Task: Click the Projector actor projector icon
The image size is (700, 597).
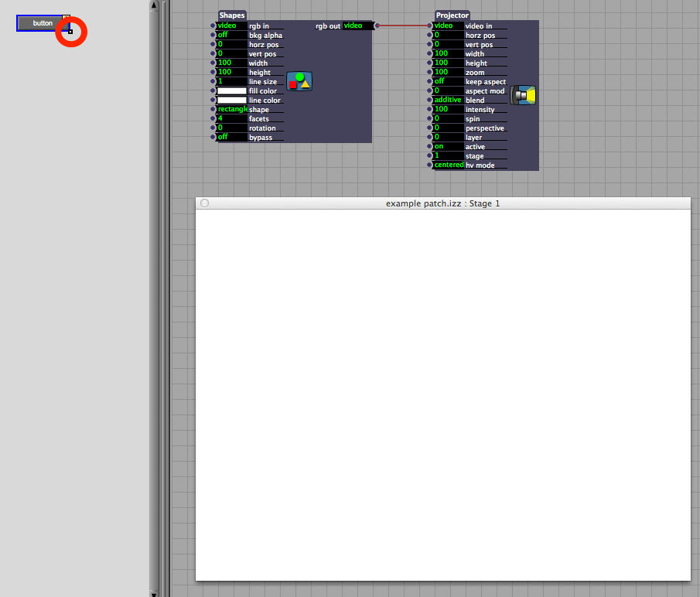Action: [x=524, y=95]
